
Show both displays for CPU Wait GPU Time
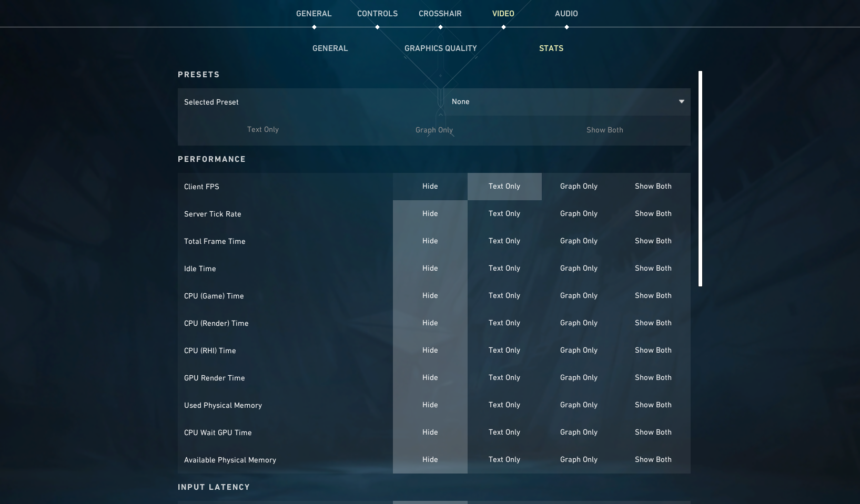(653, 433)
